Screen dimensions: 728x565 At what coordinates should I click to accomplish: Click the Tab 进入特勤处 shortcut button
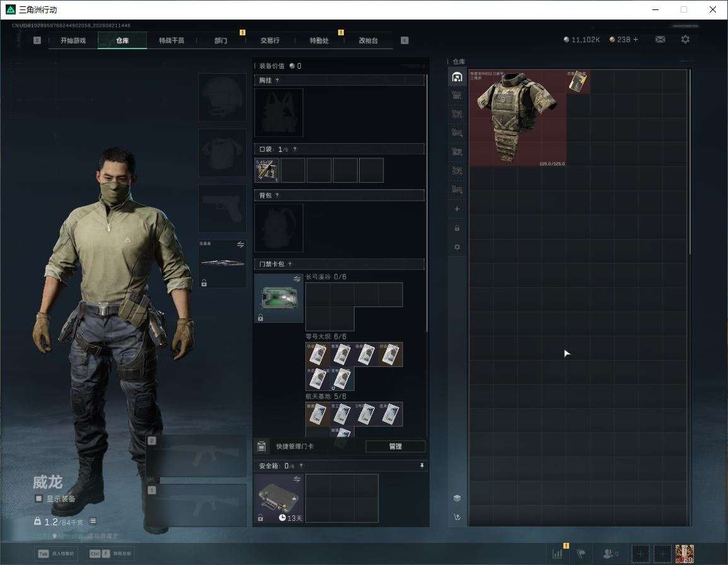[x=56, y=554]
